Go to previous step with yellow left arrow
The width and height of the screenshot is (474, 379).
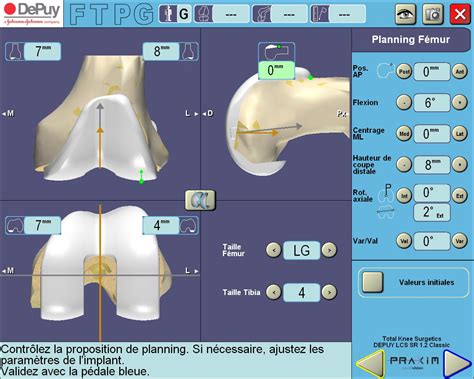tap(370, 364)
